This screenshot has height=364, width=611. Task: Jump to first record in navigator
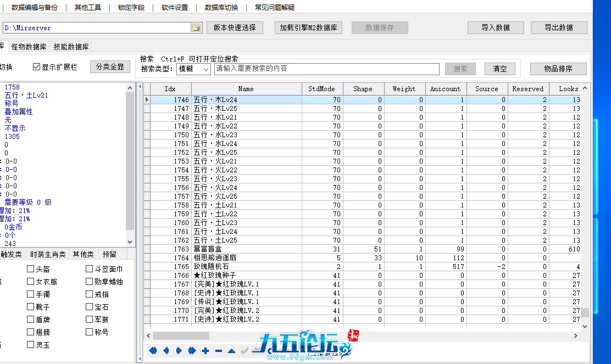coord(153,351)
